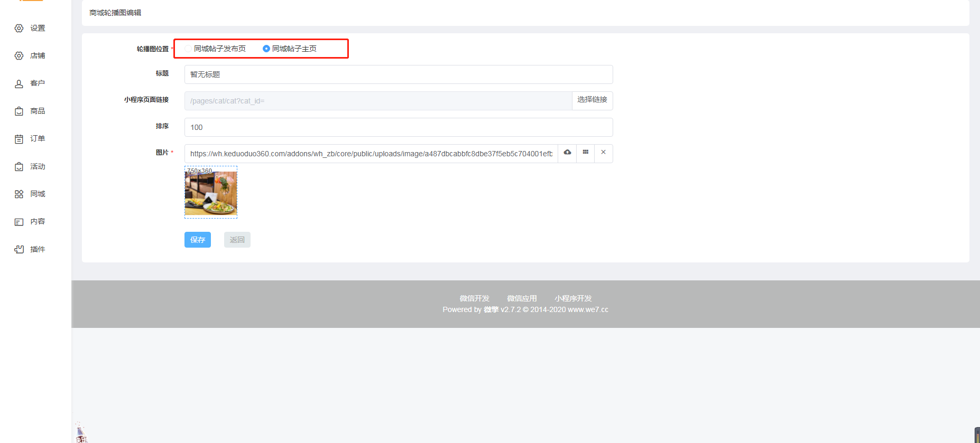This screenshot has width=980, height=443.
Task: Open the 商品 menu item
Action: 38,111
